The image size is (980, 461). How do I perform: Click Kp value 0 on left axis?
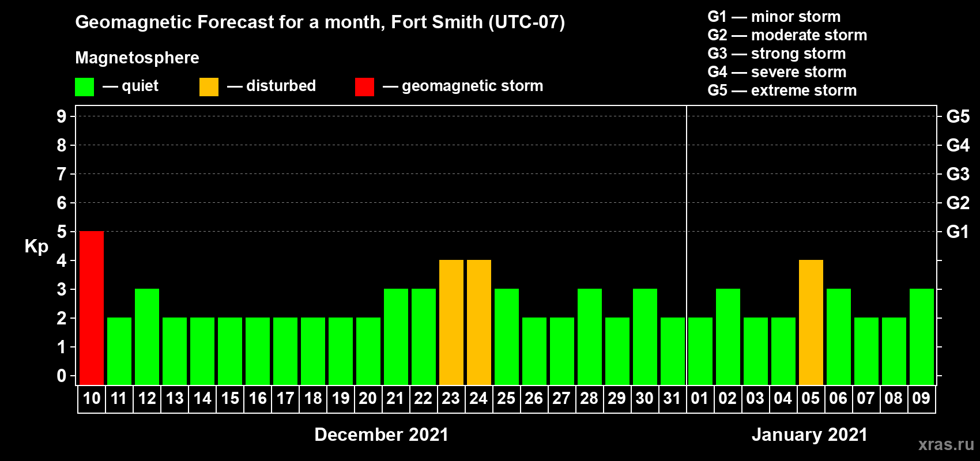pos(62,376)
